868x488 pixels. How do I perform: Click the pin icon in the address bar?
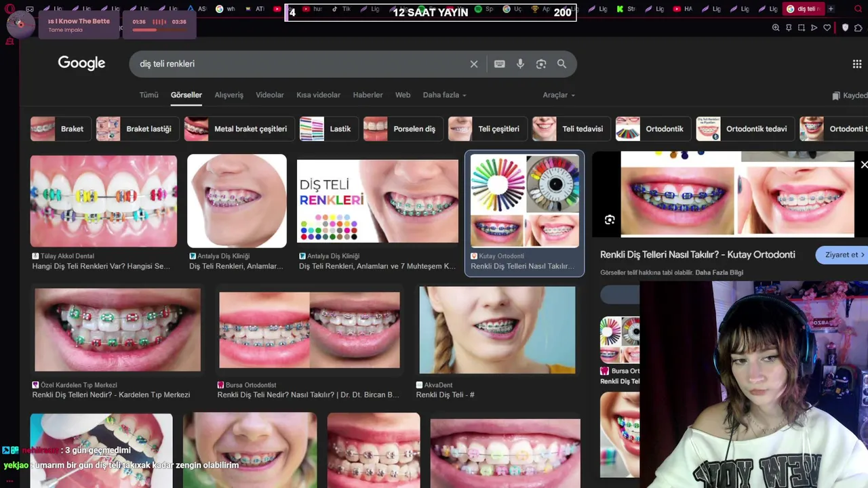789,28
